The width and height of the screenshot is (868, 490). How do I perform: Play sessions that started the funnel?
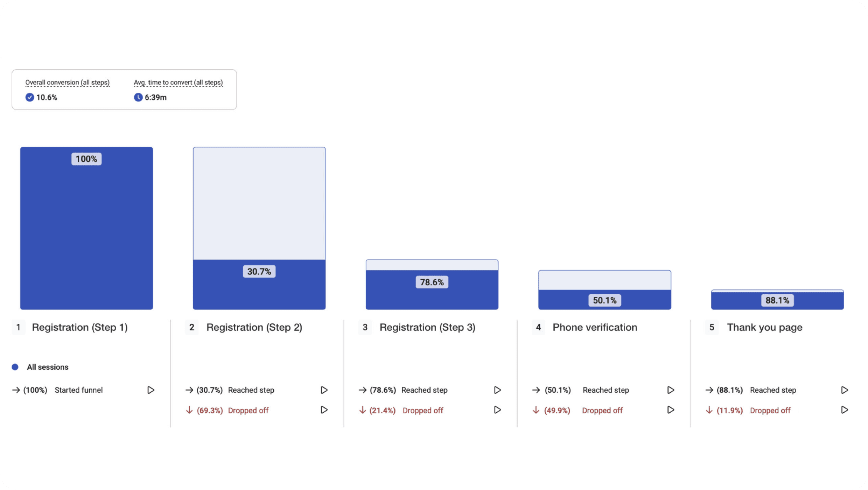[x=150, y=390]
